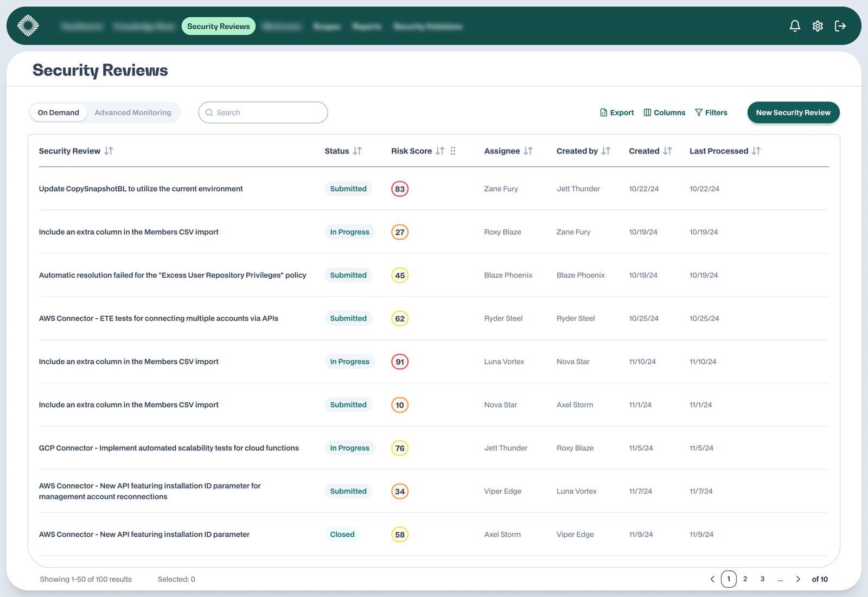Sort by Assignee column

(528, 151)
